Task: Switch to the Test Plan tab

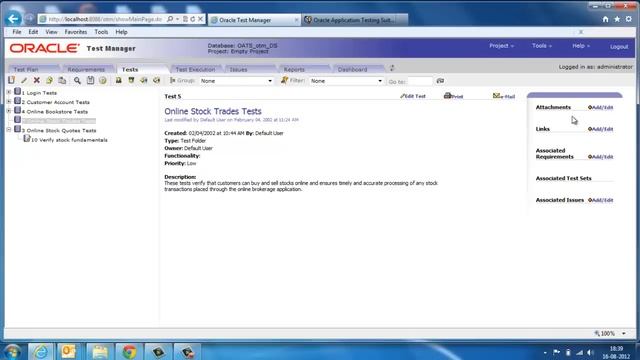Action: (x=26, y=69)
